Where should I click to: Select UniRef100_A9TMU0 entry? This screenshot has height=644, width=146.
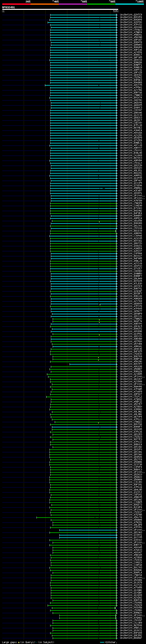tap(131, 341)
